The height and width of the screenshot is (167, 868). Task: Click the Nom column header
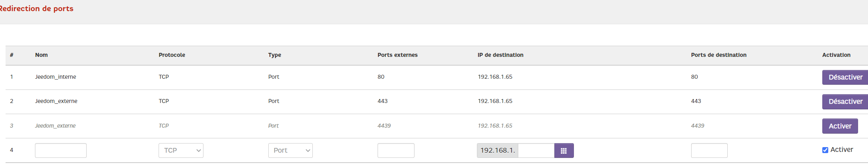point(41,55)
